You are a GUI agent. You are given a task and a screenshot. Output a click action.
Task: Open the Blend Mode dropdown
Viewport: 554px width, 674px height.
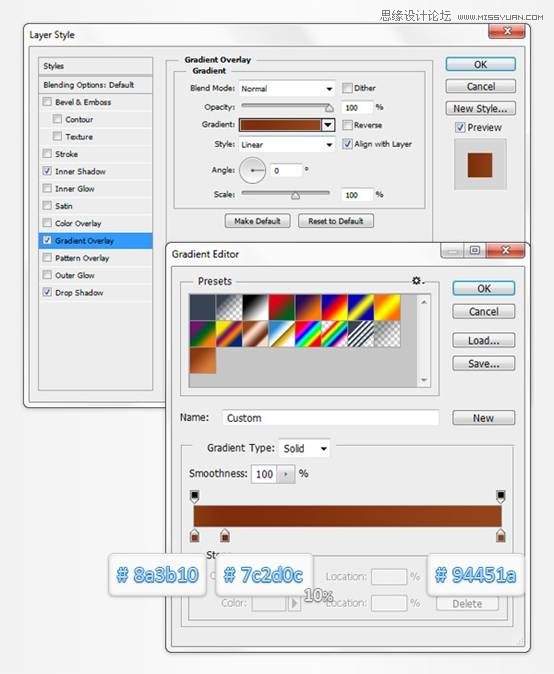click(x=287, y=89)
